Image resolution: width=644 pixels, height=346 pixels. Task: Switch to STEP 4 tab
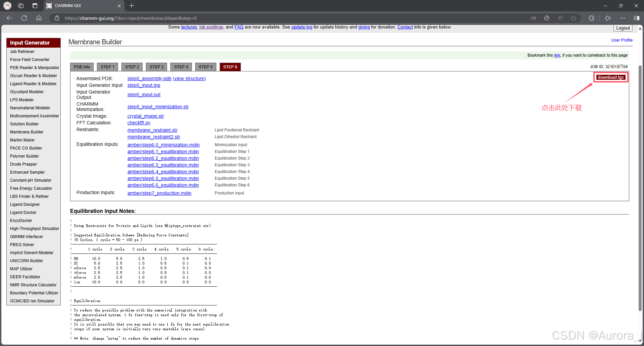click(181, 67)
